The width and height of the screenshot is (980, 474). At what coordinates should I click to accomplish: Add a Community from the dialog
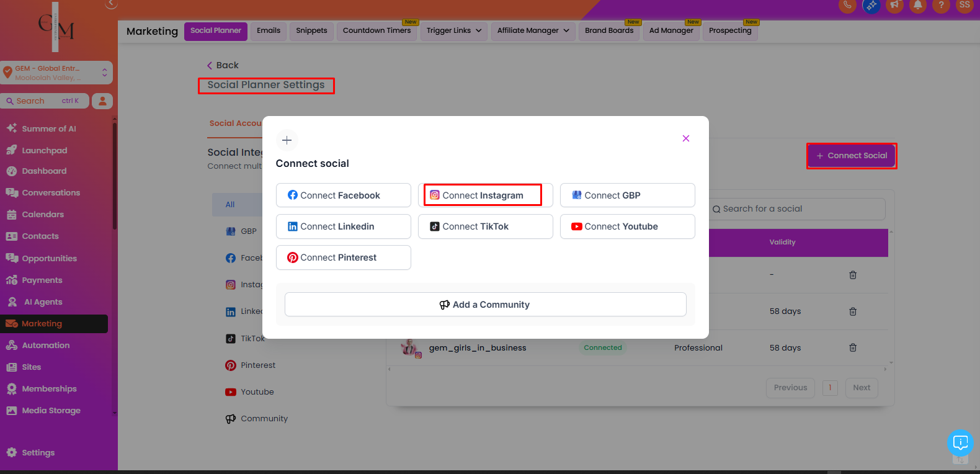pyautogui.click(x=485, y=305)
